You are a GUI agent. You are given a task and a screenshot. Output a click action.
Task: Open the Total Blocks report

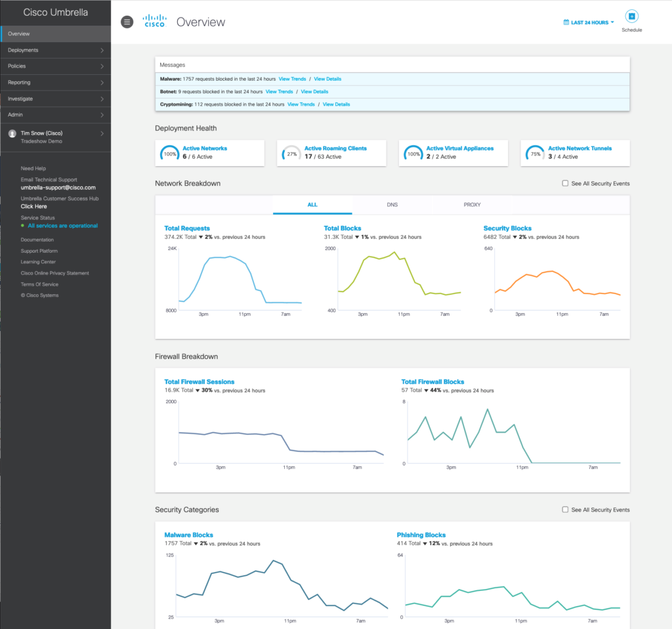(x=343, y=228)
